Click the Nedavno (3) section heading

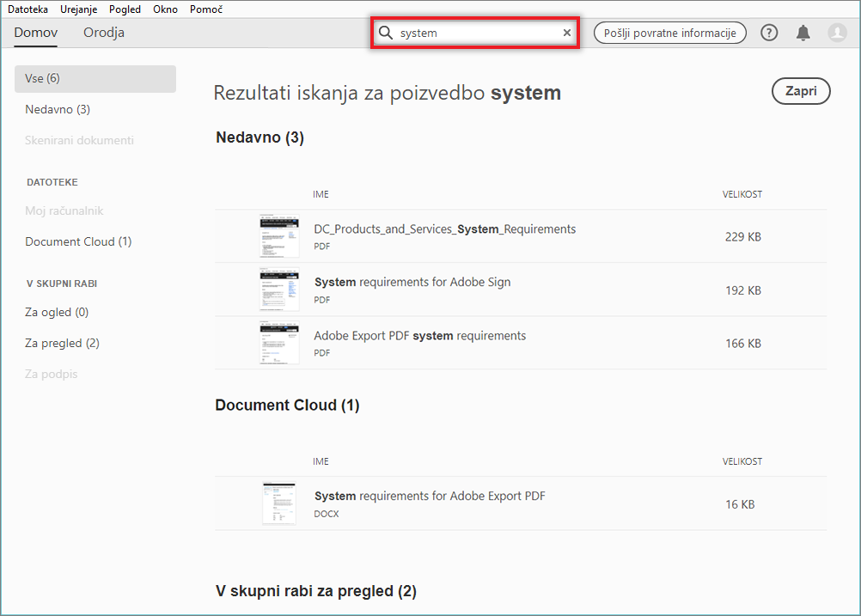pyautogui.click(x=260, y=137)
